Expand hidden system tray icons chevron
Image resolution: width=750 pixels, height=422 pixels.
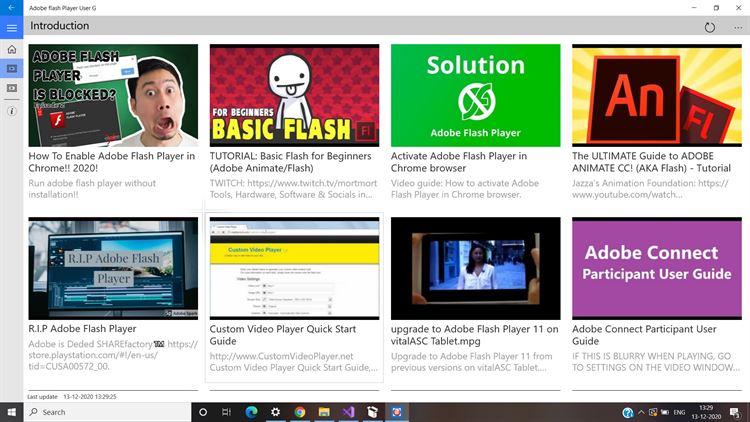[641, 412]
